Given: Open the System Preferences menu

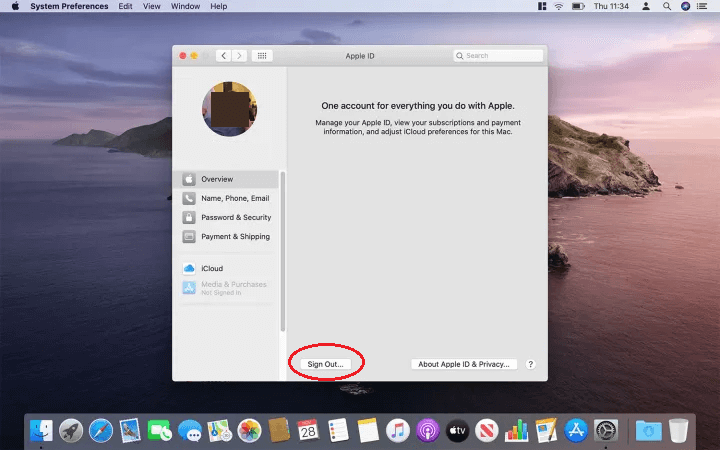Looking at the screenshot, I should pos(69,6).
